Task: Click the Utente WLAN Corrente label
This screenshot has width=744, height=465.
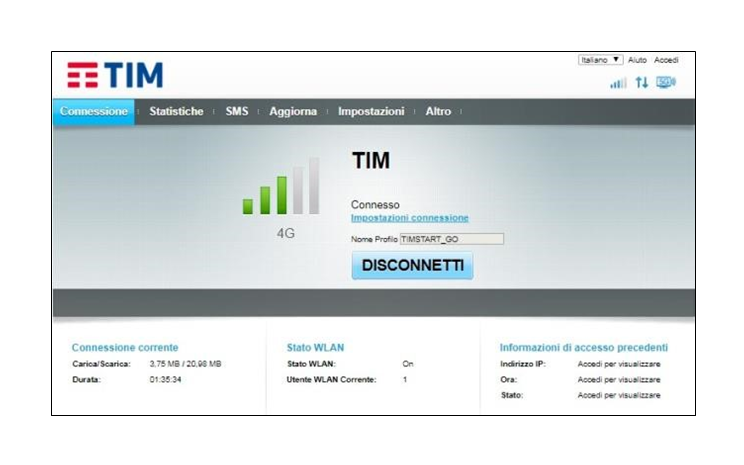Action: tap(331, 380)
